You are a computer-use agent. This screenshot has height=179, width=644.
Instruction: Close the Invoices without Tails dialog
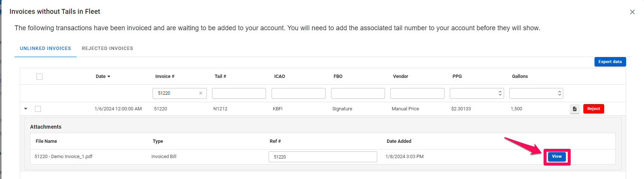[632, 12]
